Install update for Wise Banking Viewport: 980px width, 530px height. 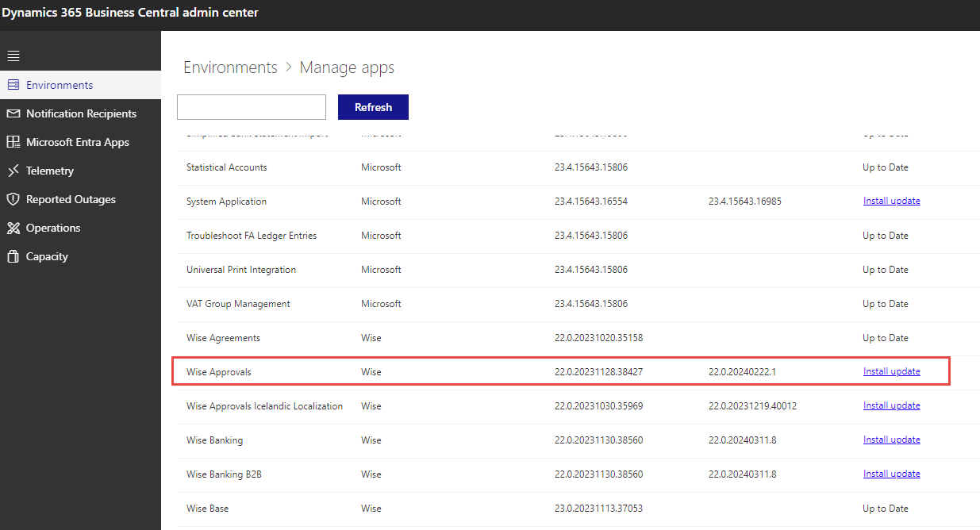[891, 440]
